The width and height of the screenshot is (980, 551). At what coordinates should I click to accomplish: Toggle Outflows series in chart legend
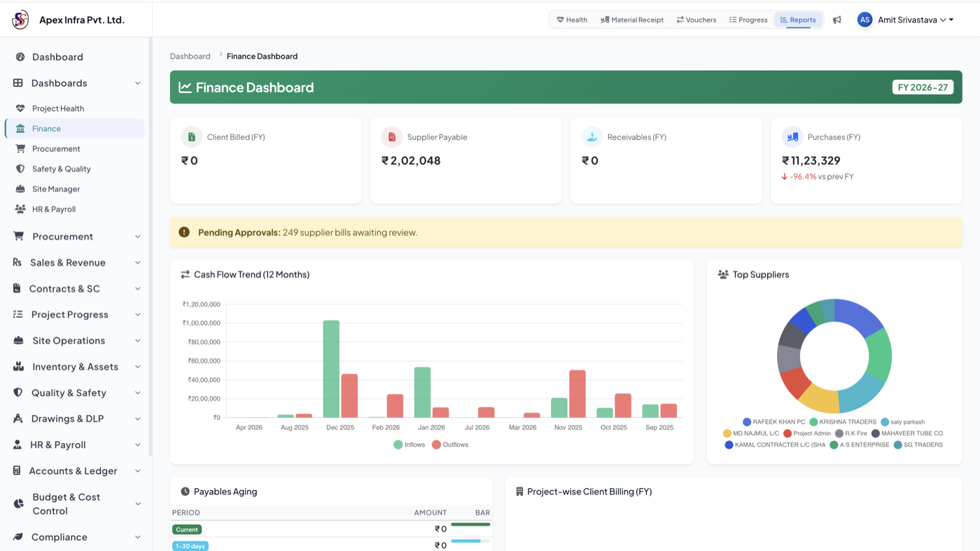[x=450, y=445]
